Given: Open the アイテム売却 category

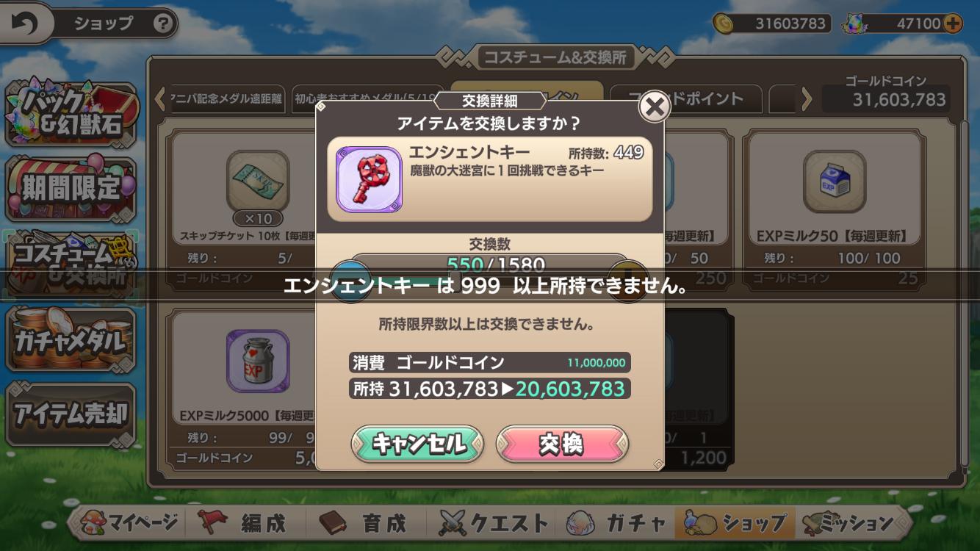Looking at the screenshot, I should pos(71,415).
